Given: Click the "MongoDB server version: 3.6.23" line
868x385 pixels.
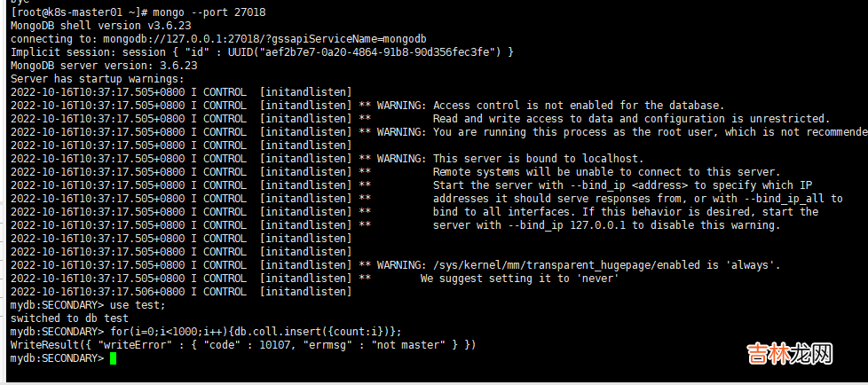Looking at the screenshot, I should coord(104,66).
